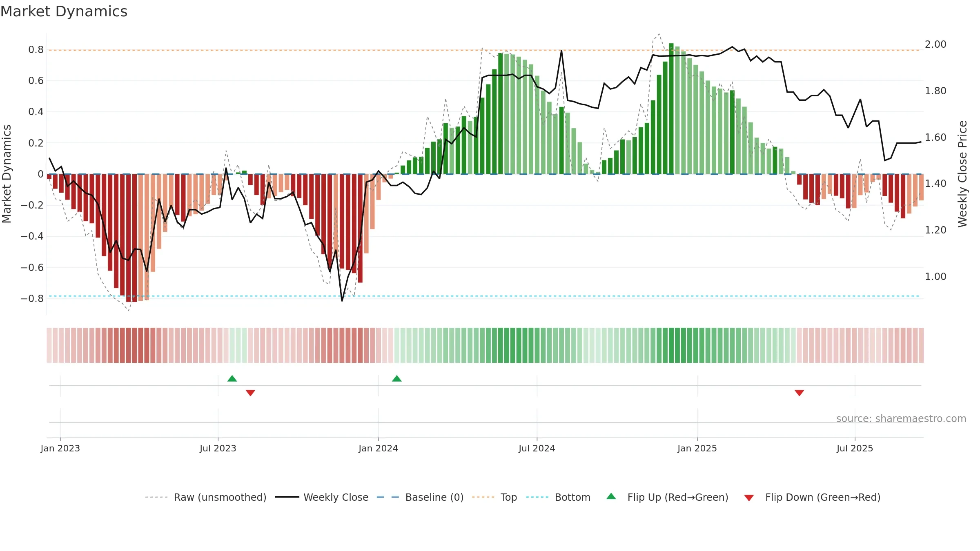Click the Jan 2024 axis label
Screen dimensions: 980x551
[x=379, y=448]
